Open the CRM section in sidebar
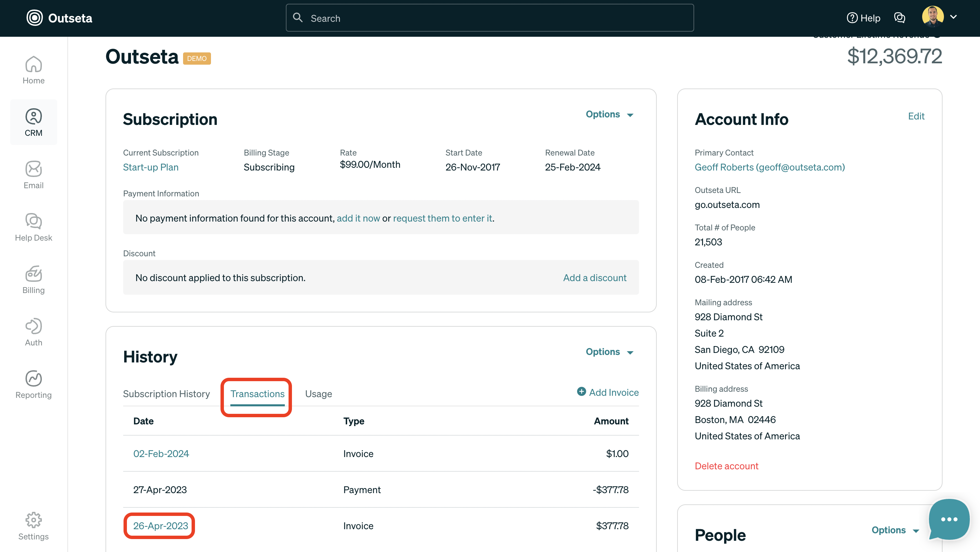 click(x=33, y=122)
